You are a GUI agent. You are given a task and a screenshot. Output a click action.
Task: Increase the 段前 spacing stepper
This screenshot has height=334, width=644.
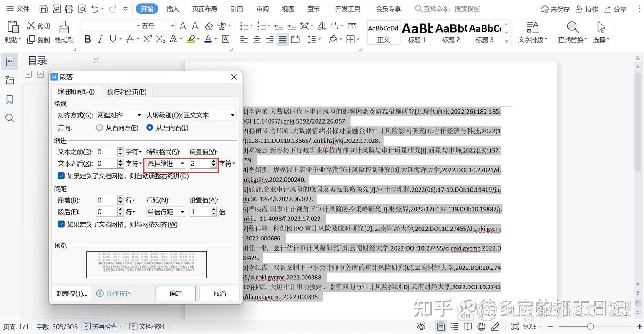tap(120, 198)
